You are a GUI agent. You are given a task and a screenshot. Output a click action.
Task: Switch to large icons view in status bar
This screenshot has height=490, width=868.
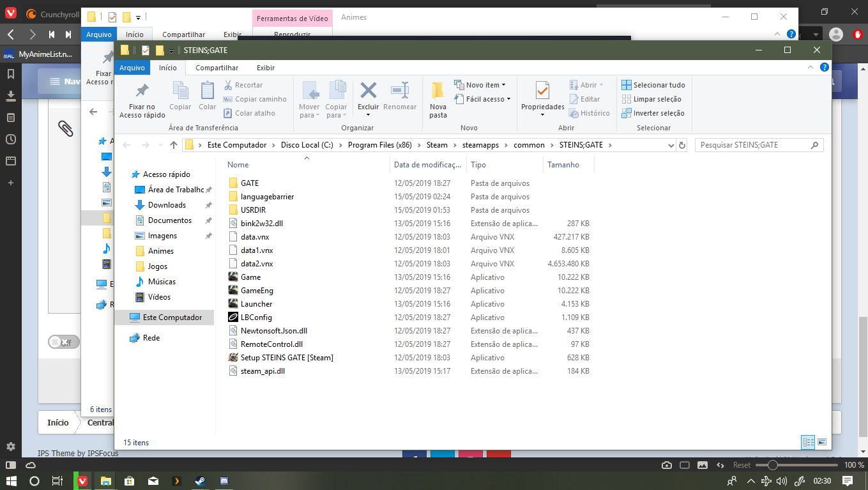tap(822, 442)
